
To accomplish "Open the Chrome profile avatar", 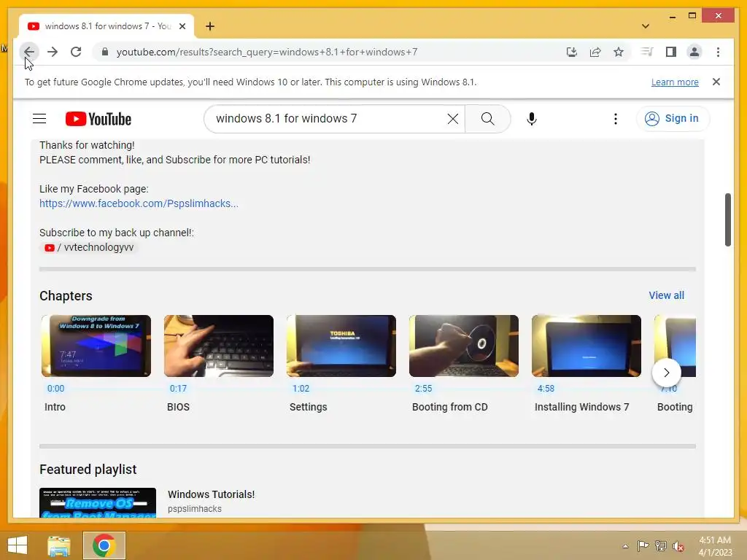I will pos(694,52).
